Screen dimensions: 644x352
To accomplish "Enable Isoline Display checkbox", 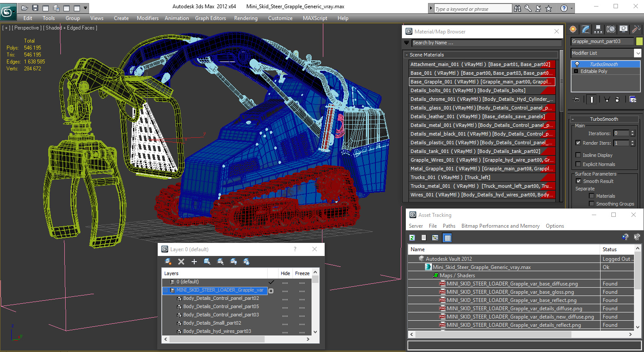I will (578, 155).
